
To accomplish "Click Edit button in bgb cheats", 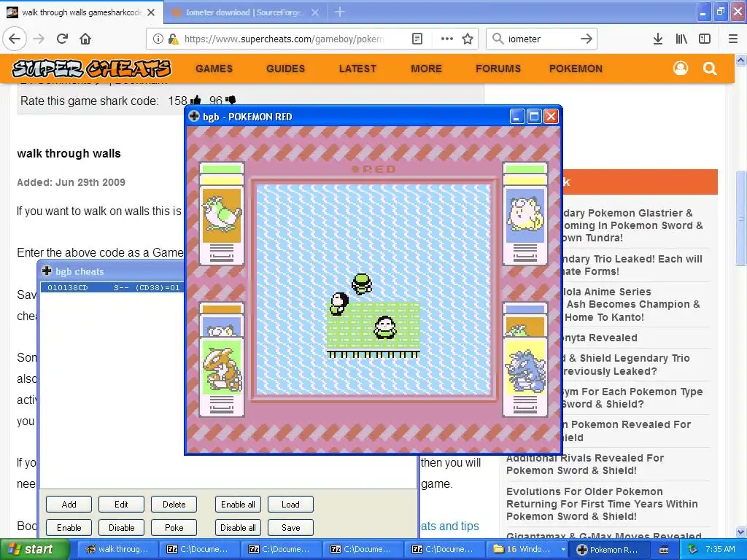I will 121,505.
